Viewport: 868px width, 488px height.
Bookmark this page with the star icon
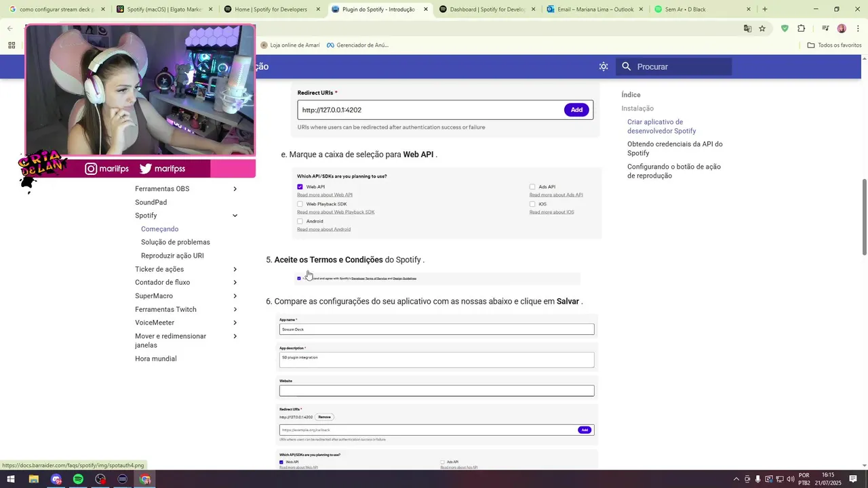click(762, 28)
